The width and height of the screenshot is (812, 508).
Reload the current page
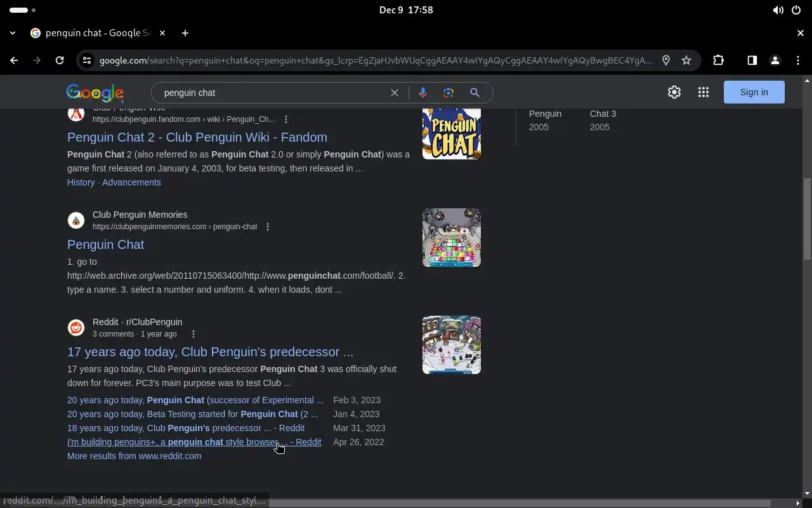(x=60, y=60)
